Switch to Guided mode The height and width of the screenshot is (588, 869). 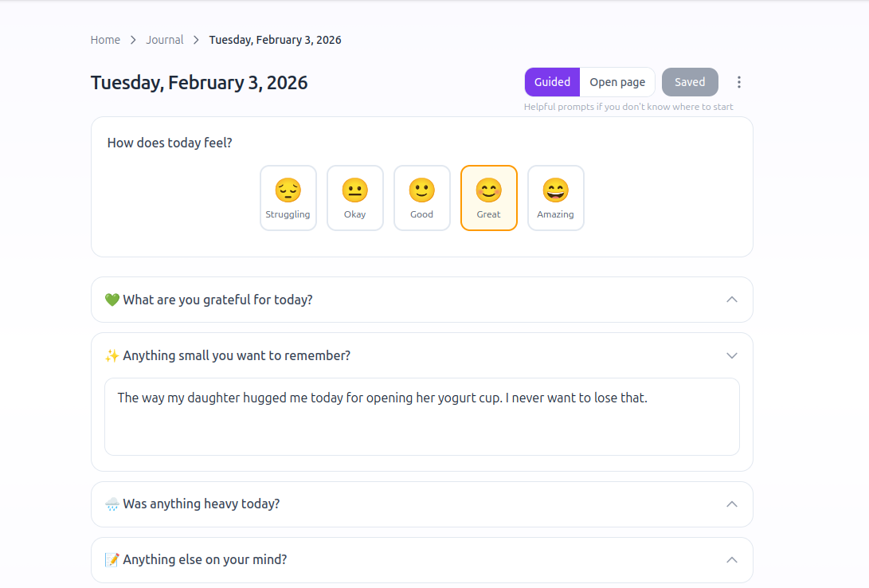(552, 82)
